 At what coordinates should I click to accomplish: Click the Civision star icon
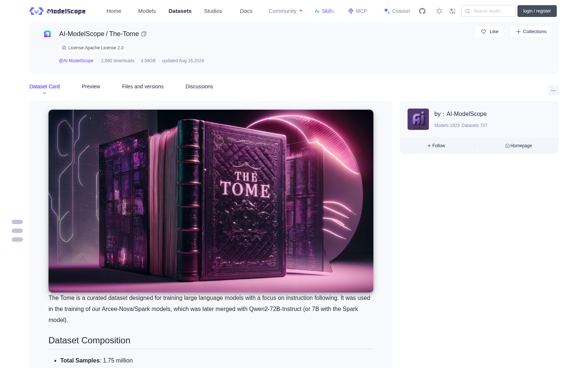(x=387, y=11)
